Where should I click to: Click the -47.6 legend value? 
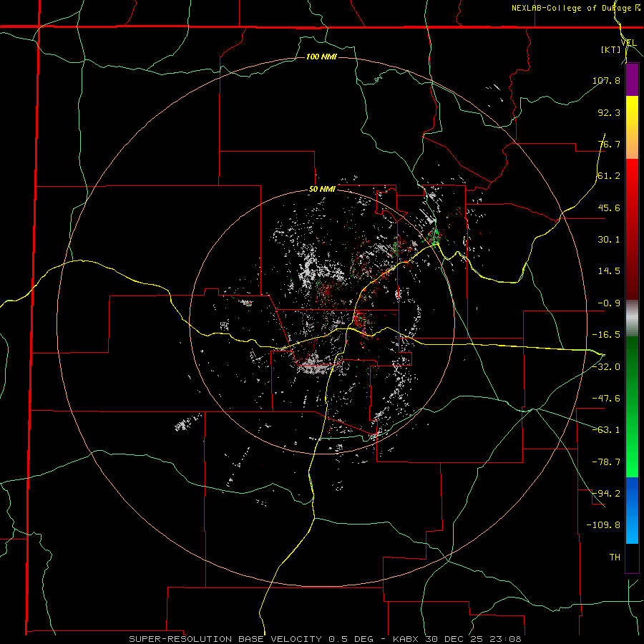point(606,399)
